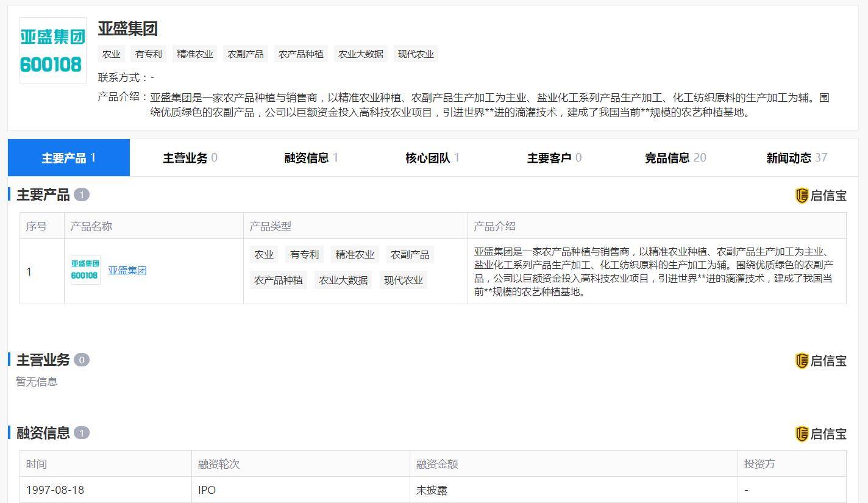Click the 主营业务 section heading

(43, 360)
